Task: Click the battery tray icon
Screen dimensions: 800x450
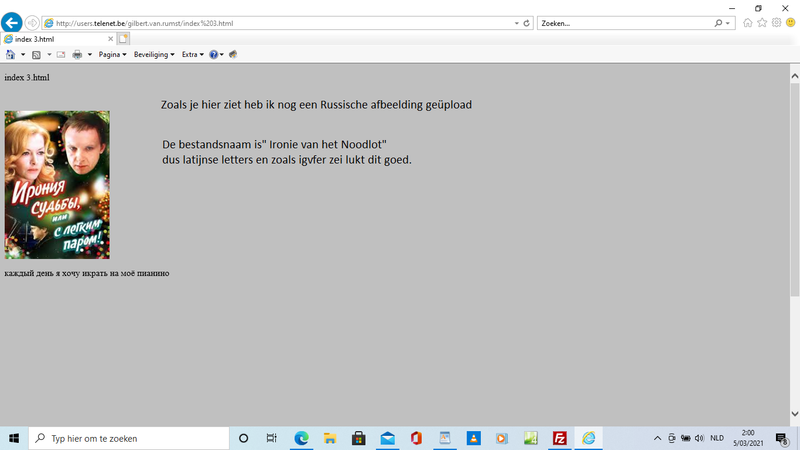Action: [686, 438]
